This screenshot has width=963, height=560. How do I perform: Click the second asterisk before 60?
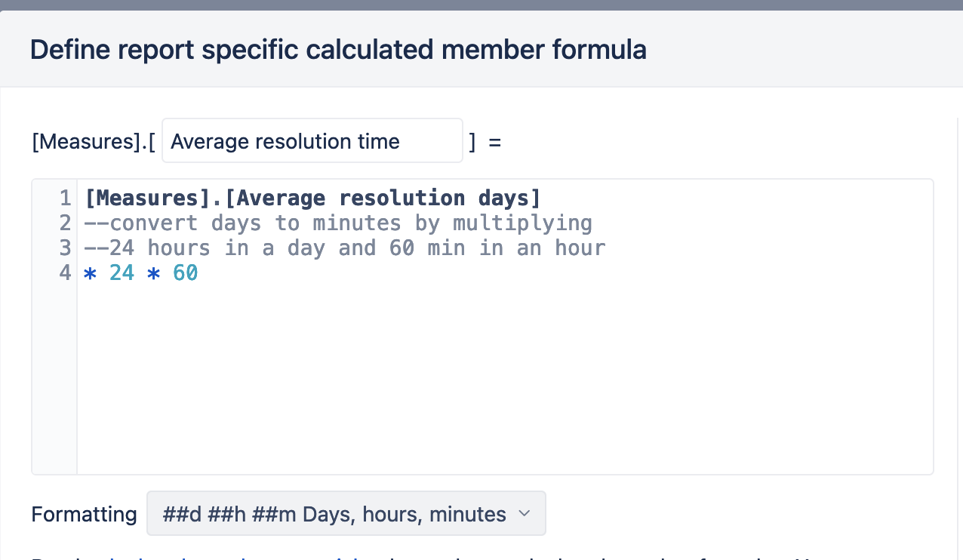(154, 274)
